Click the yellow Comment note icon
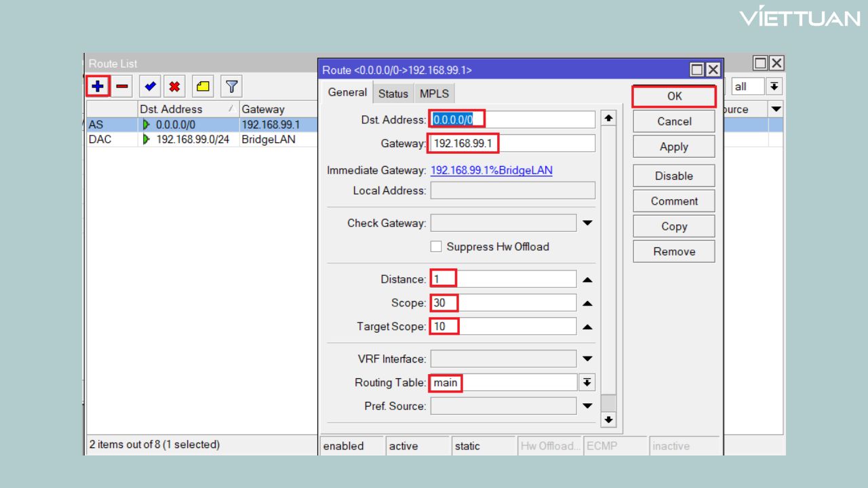Screen dimensions: 868x488 (202, 86)
